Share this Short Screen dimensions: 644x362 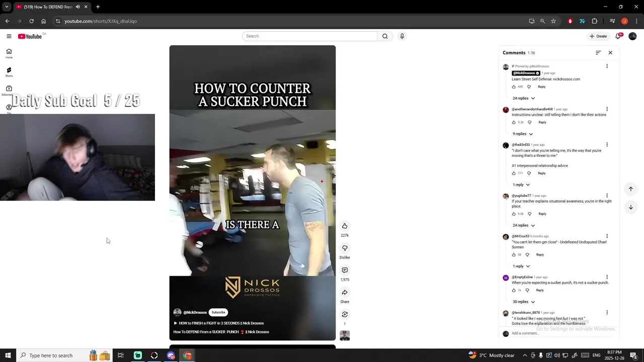[345, 292]
